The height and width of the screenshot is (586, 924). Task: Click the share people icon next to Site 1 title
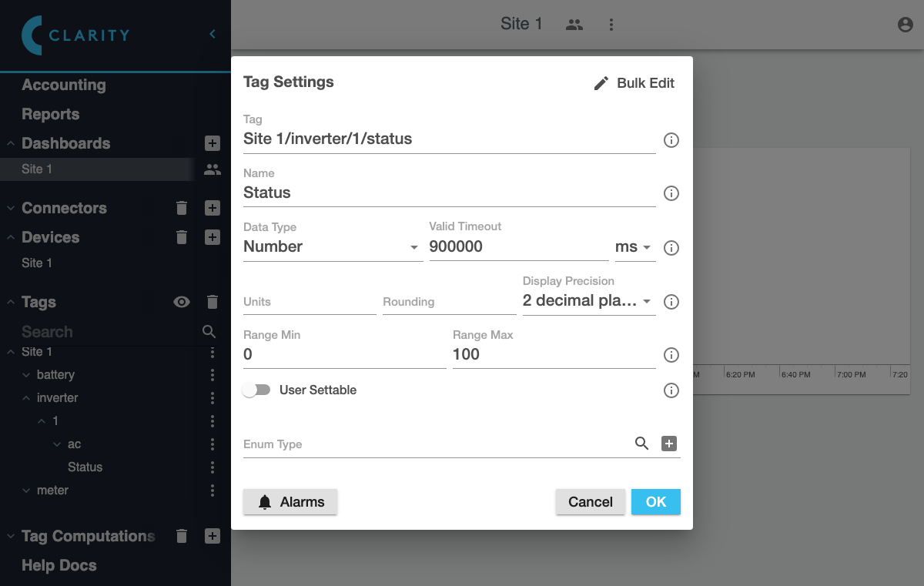click(x=574, y=25)
